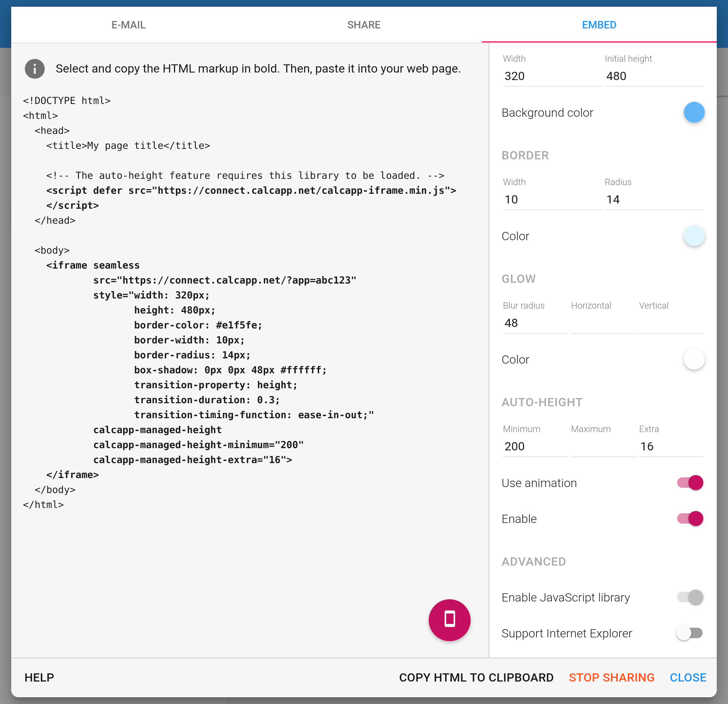728x704 pixels.
Task: Click the '<!DOCTYPE html>' line
Action: [x=67, y=101]
